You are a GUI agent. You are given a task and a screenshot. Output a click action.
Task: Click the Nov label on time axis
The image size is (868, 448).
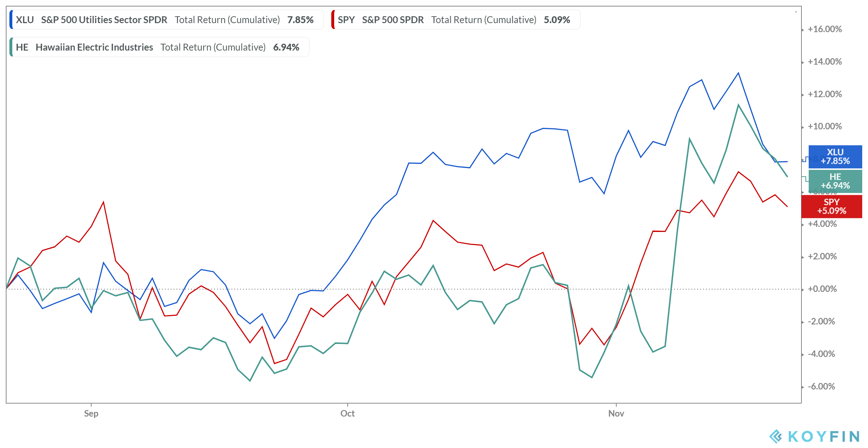coord(616,413)
